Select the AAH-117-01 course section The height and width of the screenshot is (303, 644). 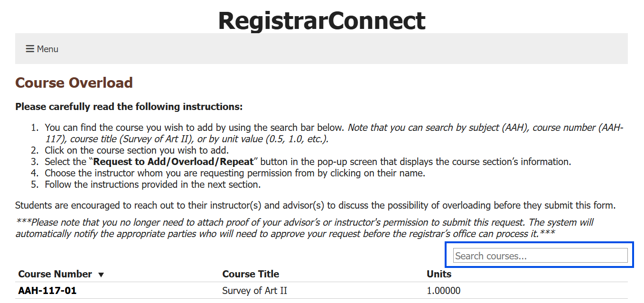point(47,291)
